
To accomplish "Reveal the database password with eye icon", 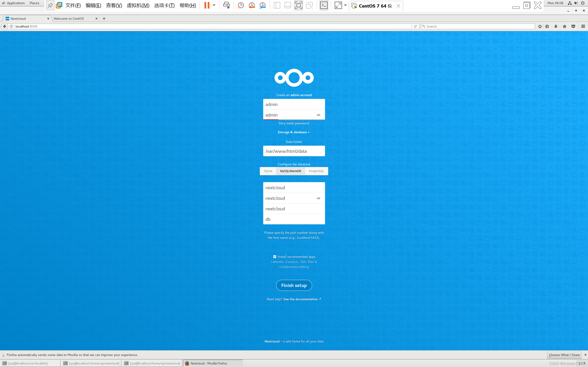I will coord(318,198).
